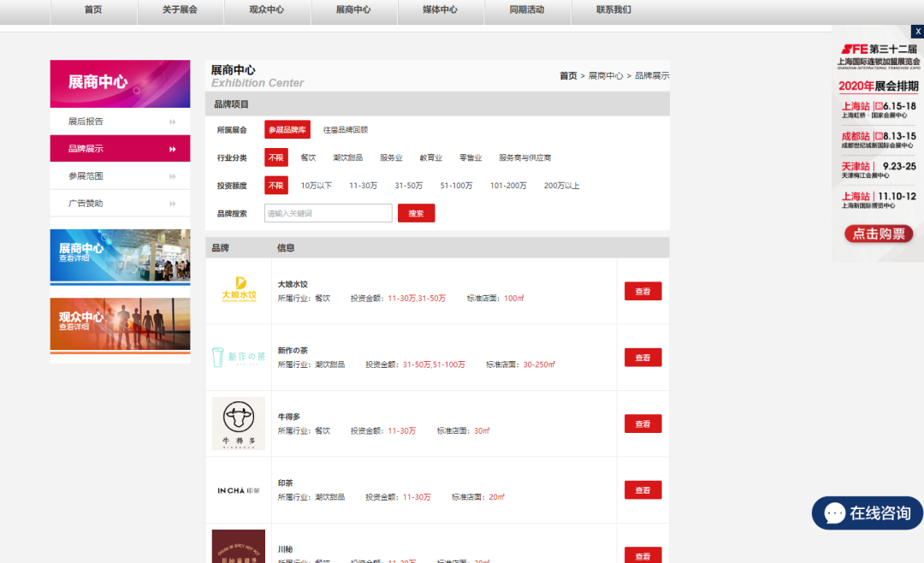View details for 川秘 via 查看
Viewport: 924px width, 563px height.
tap(643, 555)
